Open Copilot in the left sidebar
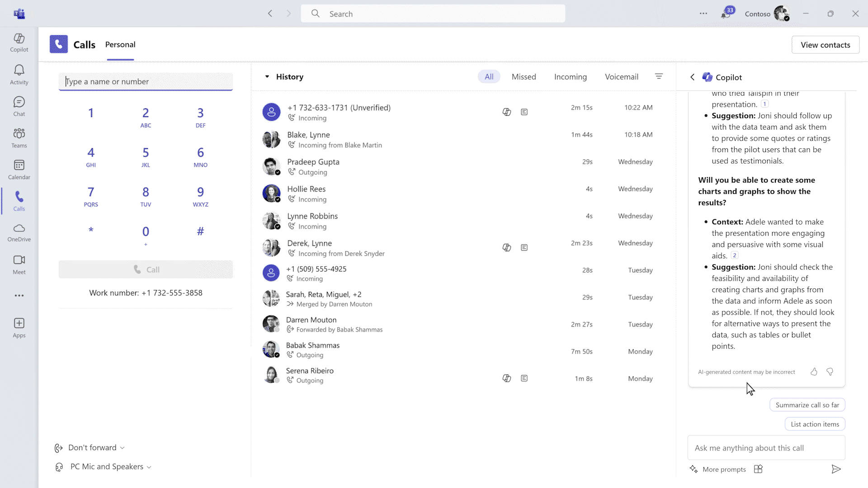 coord(19,43)
